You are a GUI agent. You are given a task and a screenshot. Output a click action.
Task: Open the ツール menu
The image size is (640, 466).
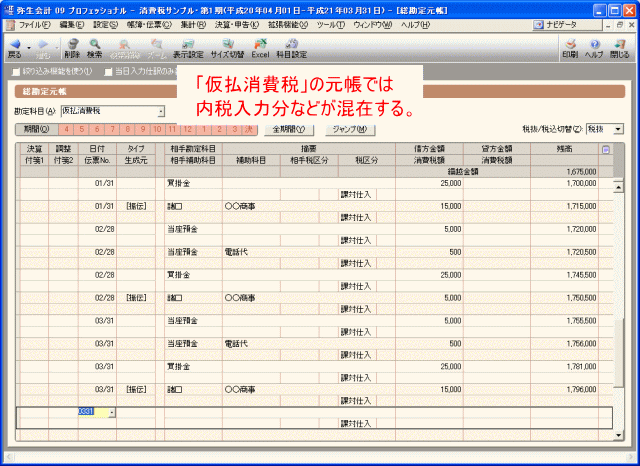(x=331, y=25)
